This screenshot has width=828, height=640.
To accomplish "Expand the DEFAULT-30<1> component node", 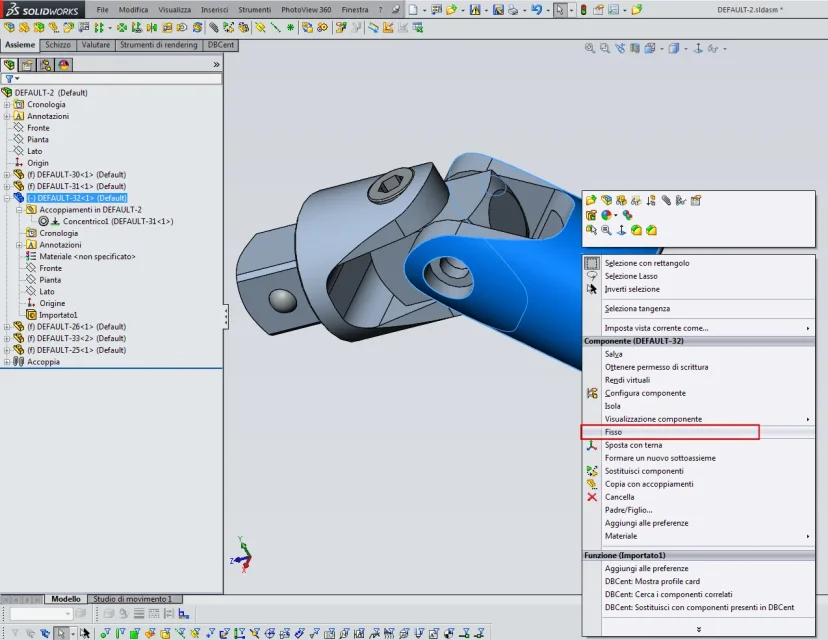I will coord(7,175).
